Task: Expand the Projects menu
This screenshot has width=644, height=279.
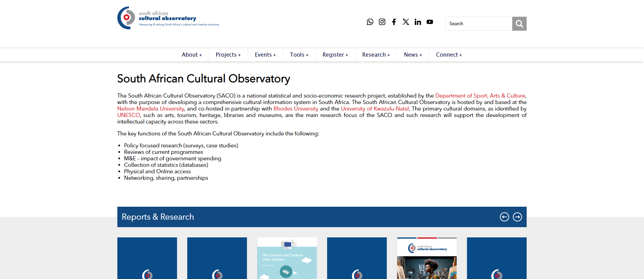Action: pyautogui.click(x=228, y=55)
